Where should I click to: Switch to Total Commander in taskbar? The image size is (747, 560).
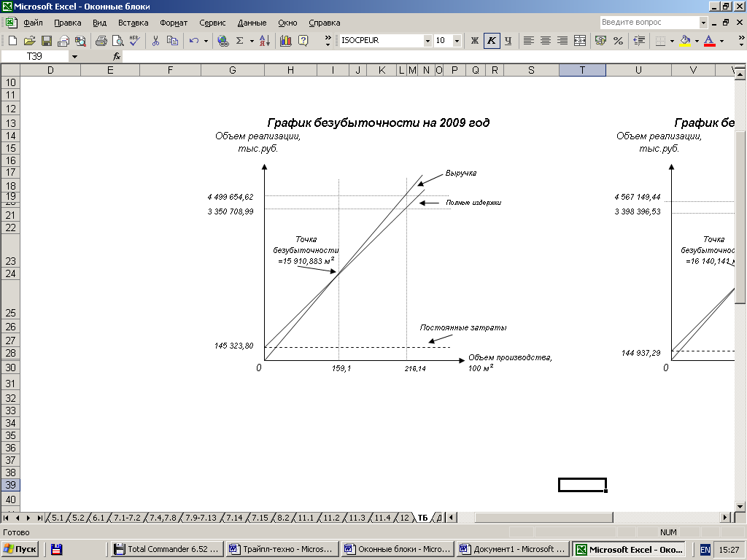point(167,549)
